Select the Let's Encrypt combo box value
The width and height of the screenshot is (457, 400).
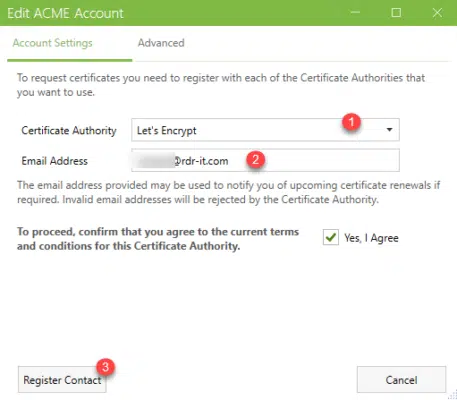265,130
